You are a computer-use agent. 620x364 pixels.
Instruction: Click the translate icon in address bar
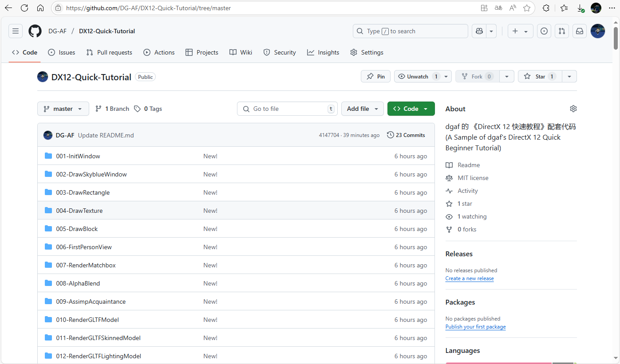point(498,8)
